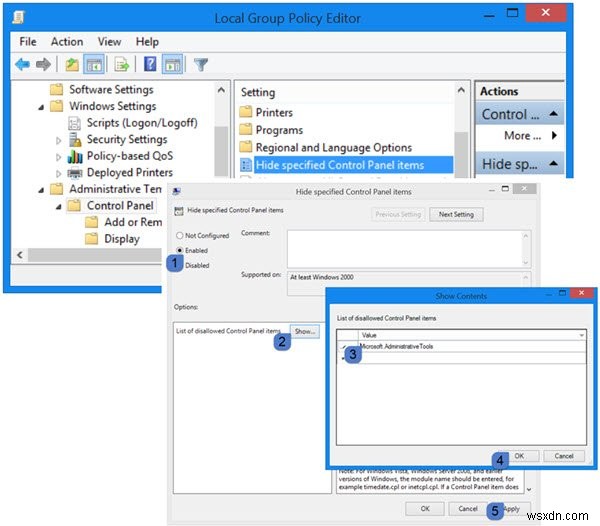Toggle Show/Hide Console Tree toolbar icon
The image size is (600, 526).
[x=94, y=64]
